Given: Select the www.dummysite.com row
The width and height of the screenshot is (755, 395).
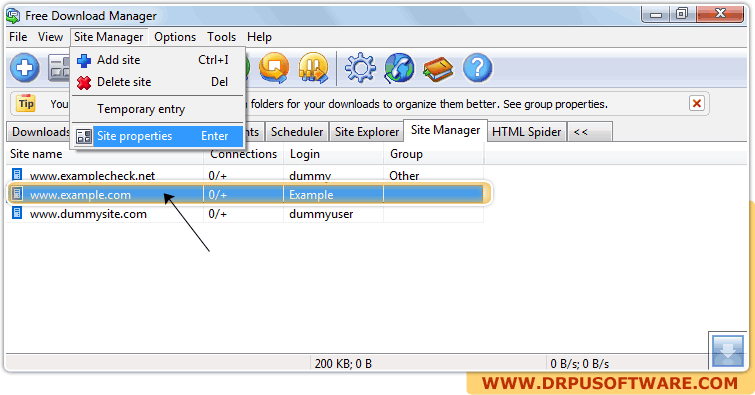Looking at the screenshot, I should click(x=245, y=214).
